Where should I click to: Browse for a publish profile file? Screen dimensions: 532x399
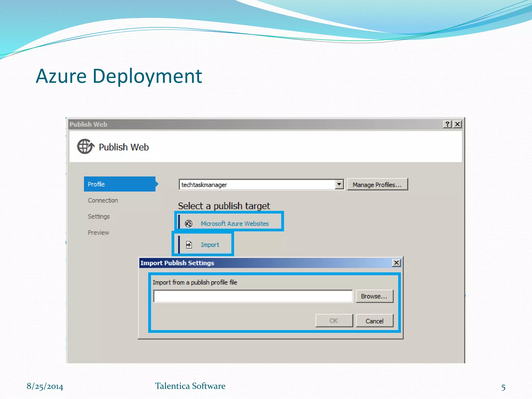374,296
